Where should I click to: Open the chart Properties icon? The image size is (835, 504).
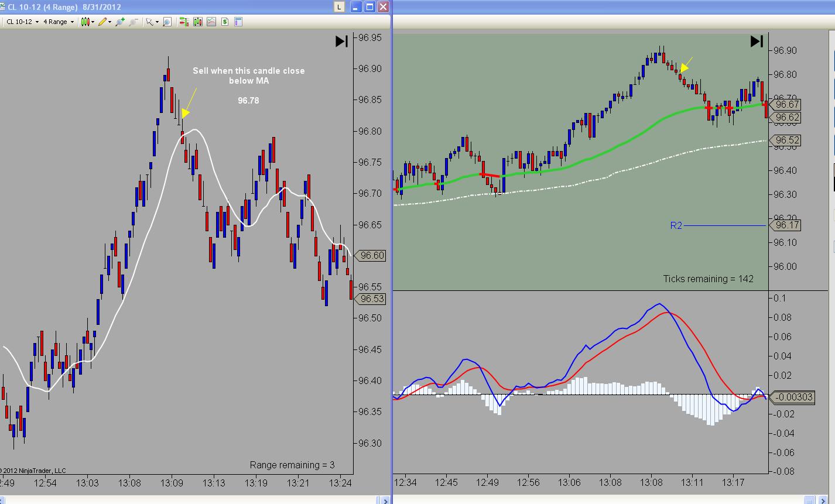[x=238, y=22]
